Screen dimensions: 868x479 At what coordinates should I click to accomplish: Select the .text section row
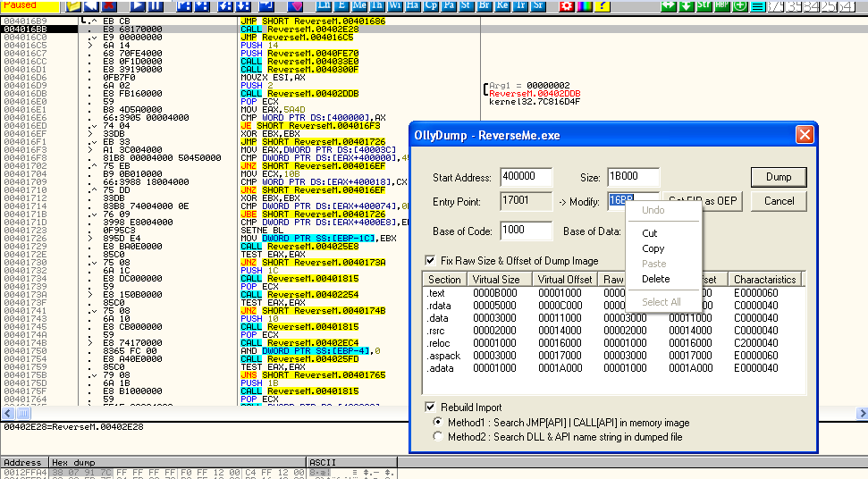pyautogui.click(x=613, y=293)
